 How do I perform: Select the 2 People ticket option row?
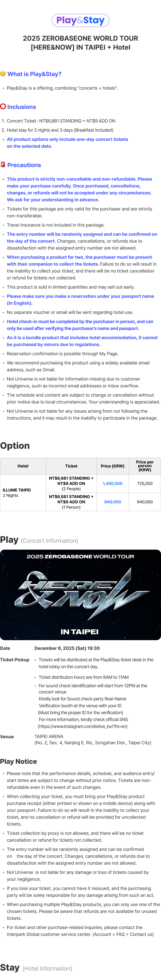(x=71, y=483)
